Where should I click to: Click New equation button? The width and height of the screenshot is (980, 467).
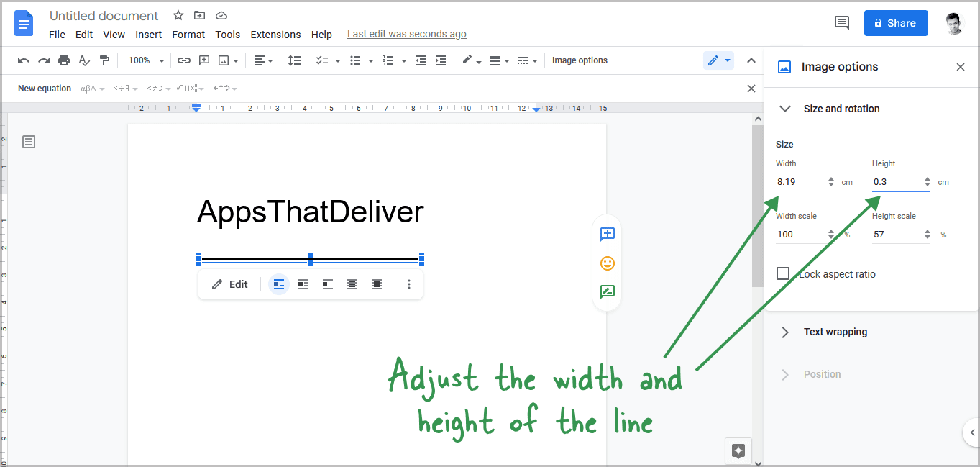point(45,89)
